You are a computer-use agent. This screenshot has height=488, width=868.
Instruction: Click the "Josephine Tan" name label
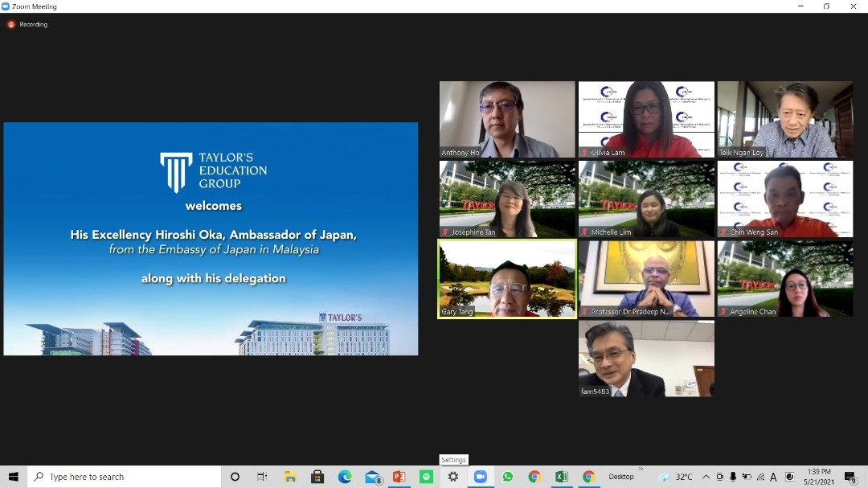[x=473, y=232]
